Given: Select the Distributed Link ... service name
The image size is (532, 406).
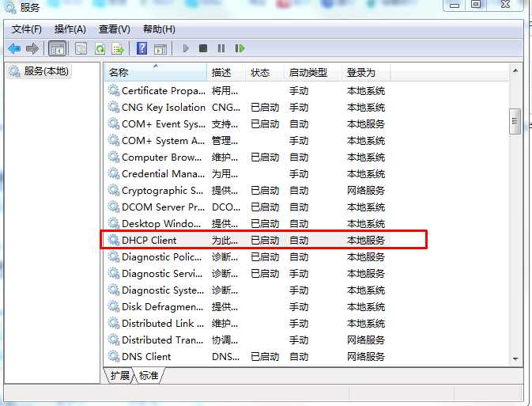Looking at the screenshot, I should point(163,324).
